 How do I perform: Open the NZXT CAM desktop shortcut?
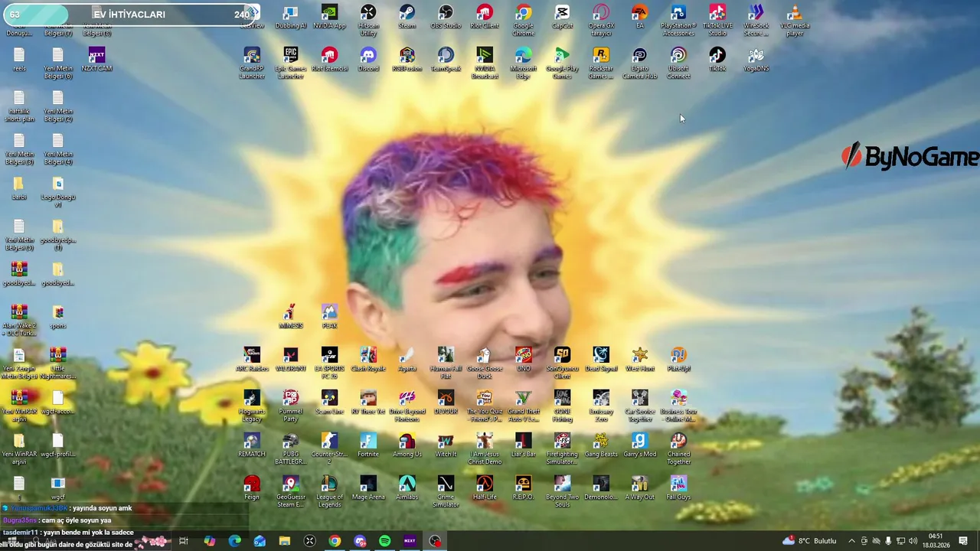96,60
